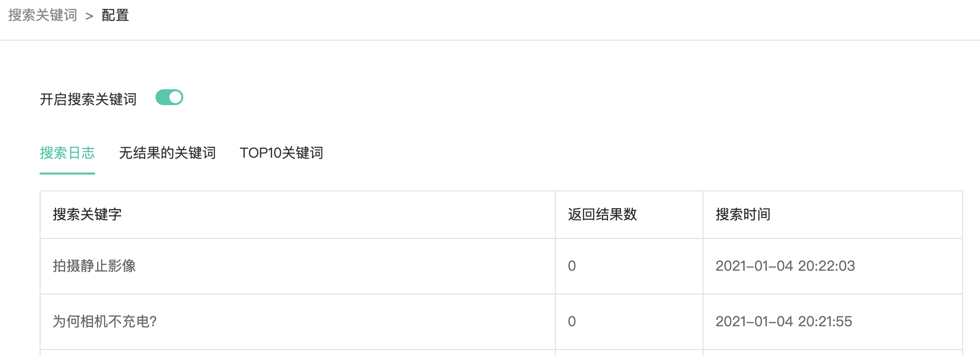Viewport: 980px width, 356px height.
Task: Switch to the 无结果的关键词 tab
Action: point(167,153)
